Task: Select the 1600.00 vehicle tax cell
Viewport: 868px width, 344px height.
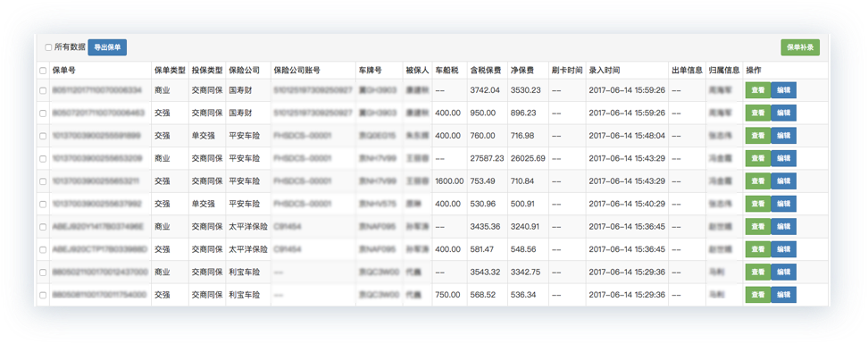Action: click(x=449, y=181)
